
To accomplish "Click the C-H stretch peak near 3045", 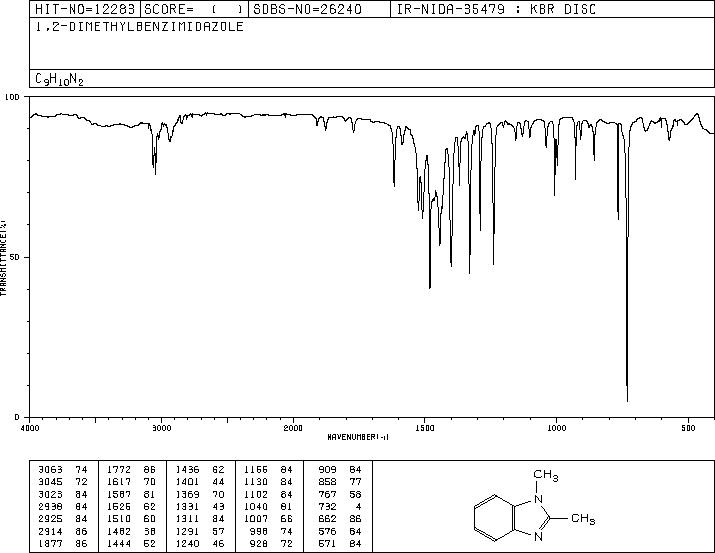I will pos(155,172).
